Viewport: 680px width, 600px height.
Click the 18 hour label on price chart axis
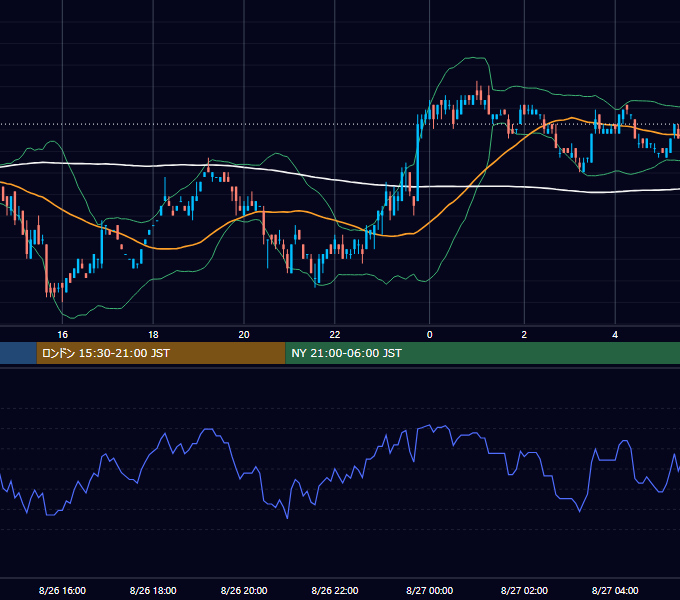click(153, 335)
